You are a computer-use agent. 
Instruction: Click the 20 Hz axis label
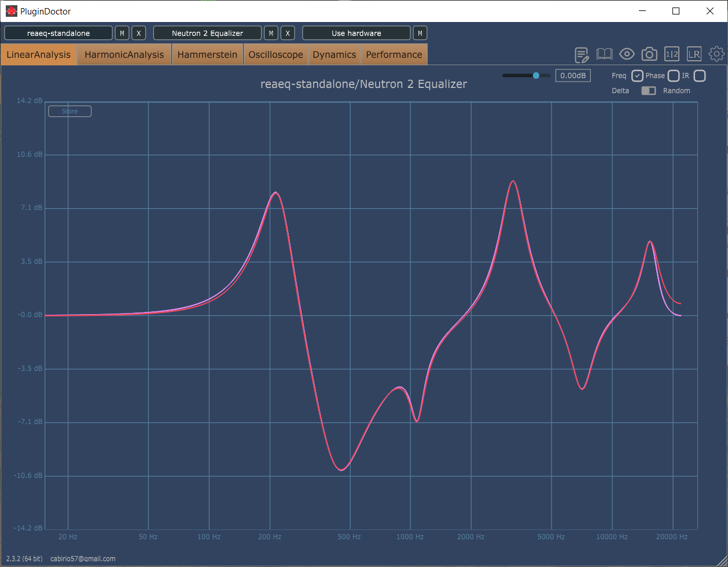(x=68, y=537)
